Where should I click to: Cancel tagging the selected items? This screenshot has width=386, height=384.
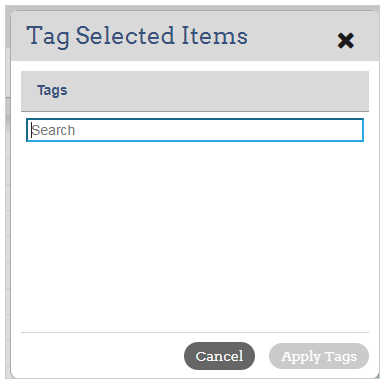click(219, 356)
